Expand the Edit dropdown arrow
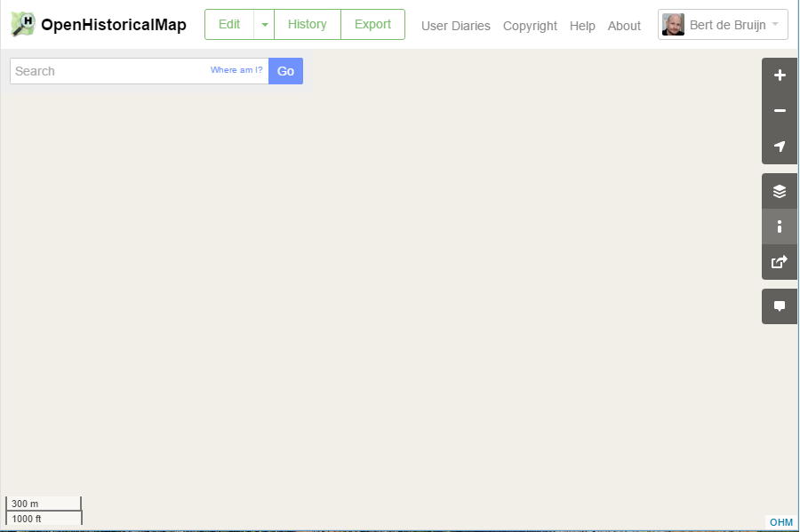The image size is (800, 532). click(x=264, y=25)
